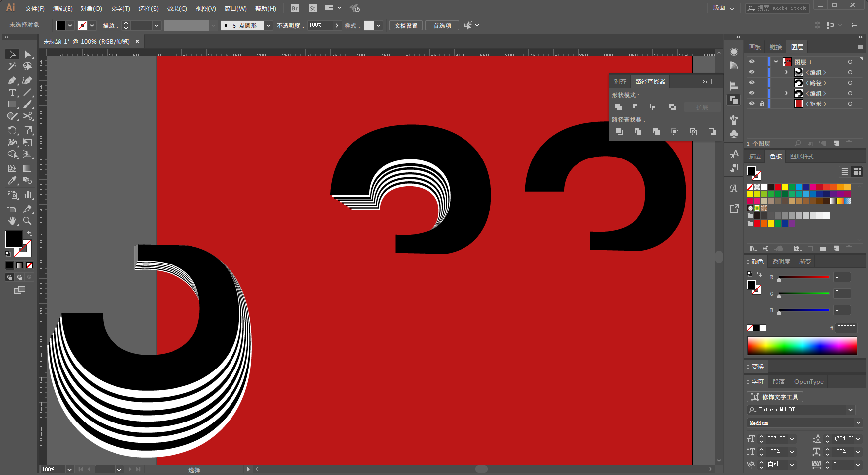
Task: Open the Medium font style dropdown
Action: coord(858,423)
